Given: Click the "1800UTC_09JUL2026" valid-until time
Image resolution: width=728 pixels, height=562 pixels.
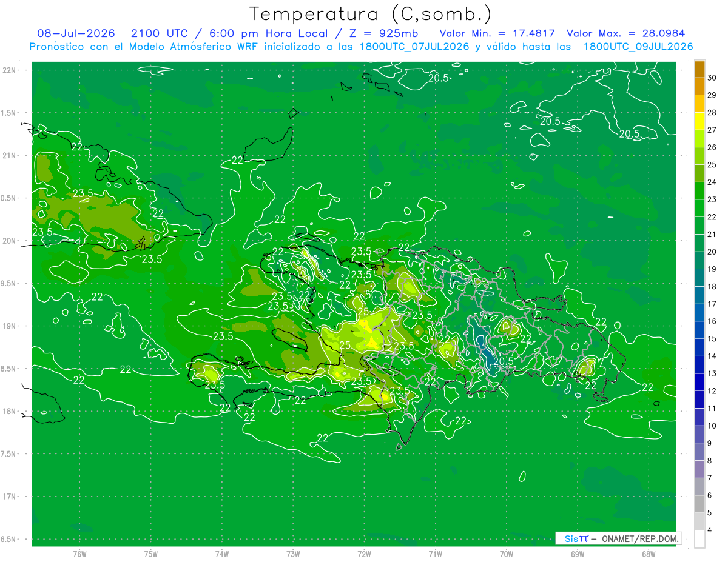Looking at the screenshot, I should [x=638, y=47].
